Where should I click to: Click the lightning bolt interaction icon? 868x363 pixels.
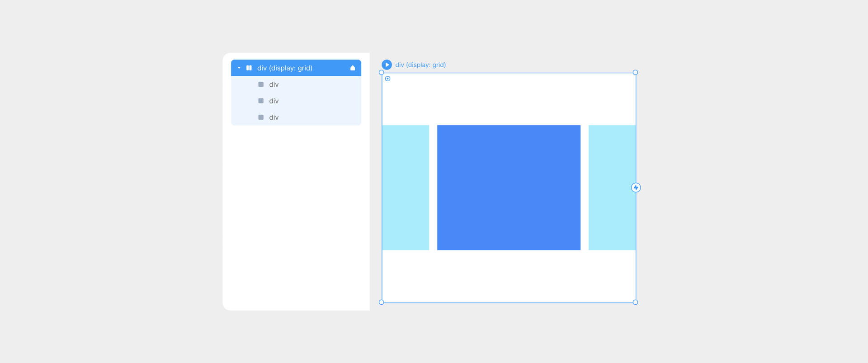click(x=636, y=187)
